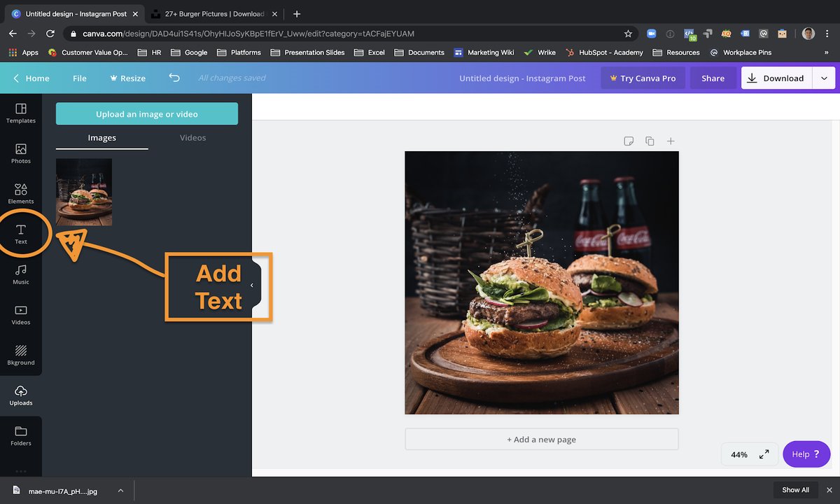Screen dimensions: 840x504
Task: Select the Photos panel icon
Action: click(20, 154)
